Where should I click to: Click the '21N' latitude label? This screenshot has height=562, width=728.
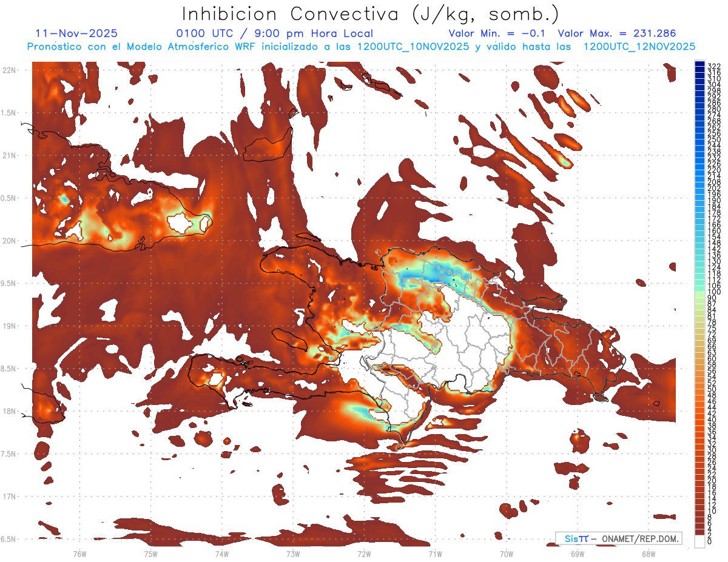[8, 155]
